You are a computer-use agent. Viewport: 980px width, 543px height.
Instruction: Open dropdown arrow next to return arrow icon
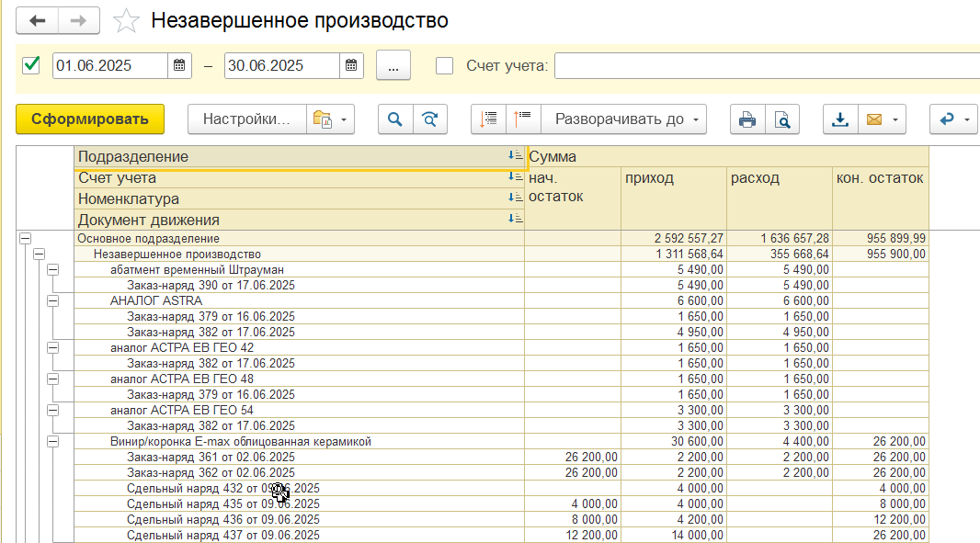967,119
